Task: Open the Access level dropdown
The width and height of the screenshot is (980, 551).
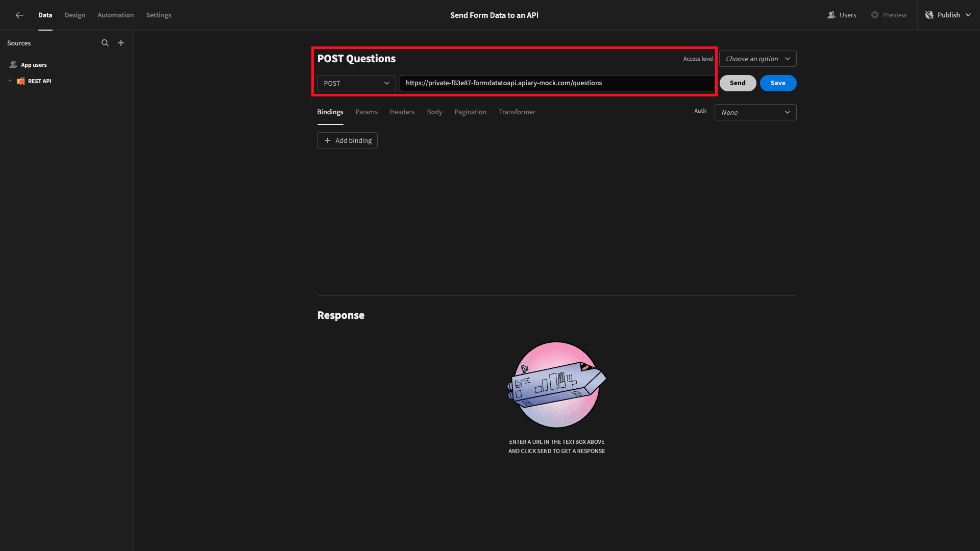Action: 757,59
